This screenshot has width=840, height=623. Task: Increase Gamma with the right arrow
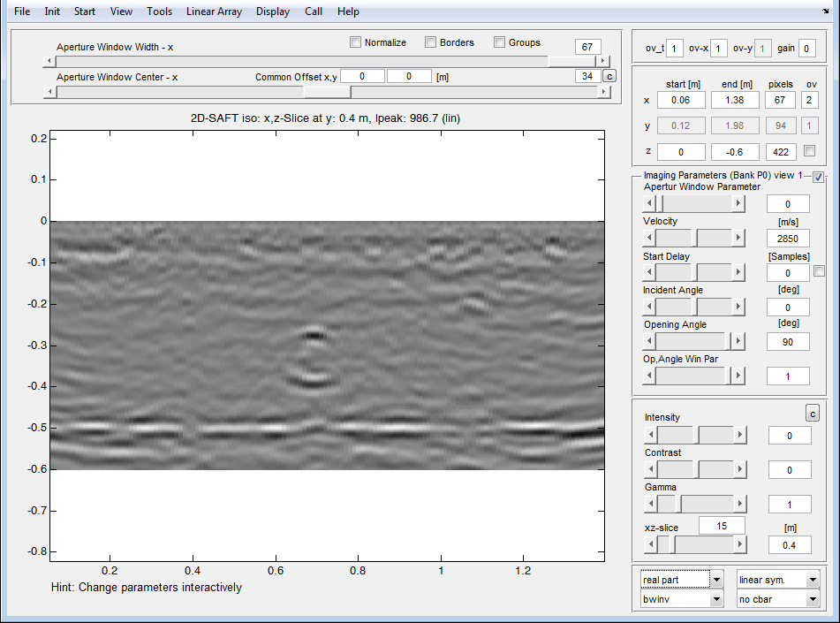click(x=740, y=504)
